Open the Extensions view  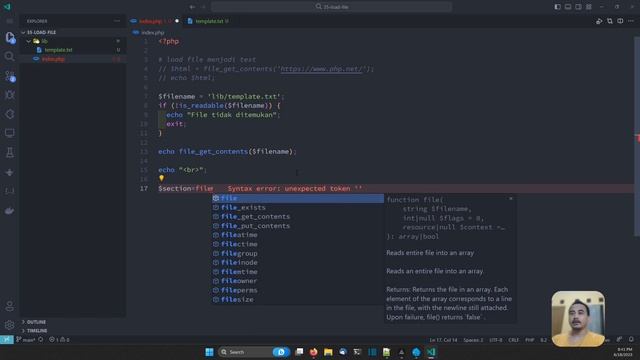point(9,114)
